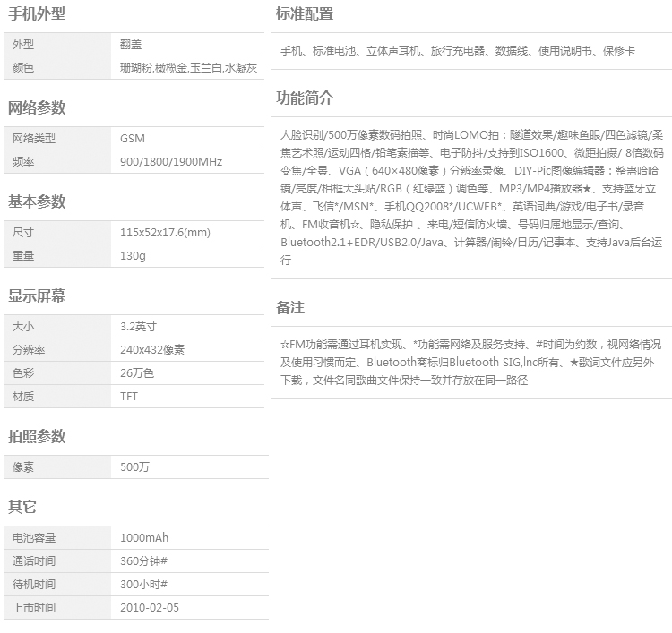672x633 pixels.
Task: Select the 2010-02-05 release date
Action: [150, 608]
